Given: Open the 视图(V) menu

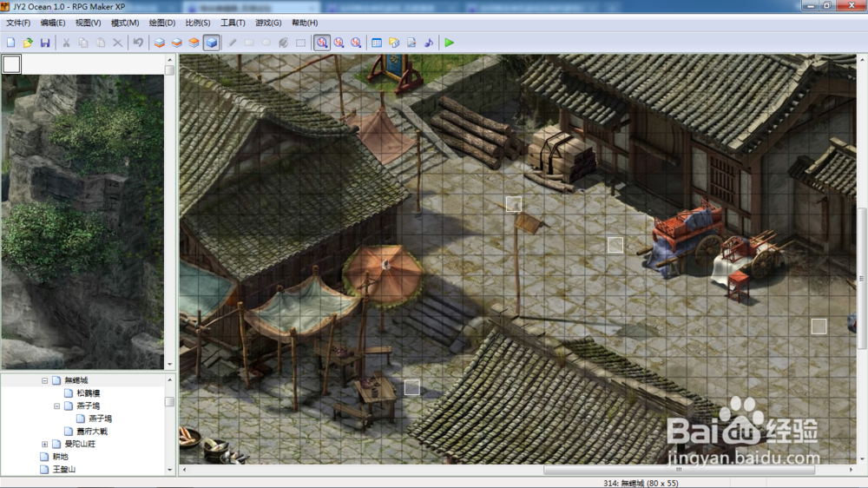Looking at the screenshot, I should click(88, 23).
